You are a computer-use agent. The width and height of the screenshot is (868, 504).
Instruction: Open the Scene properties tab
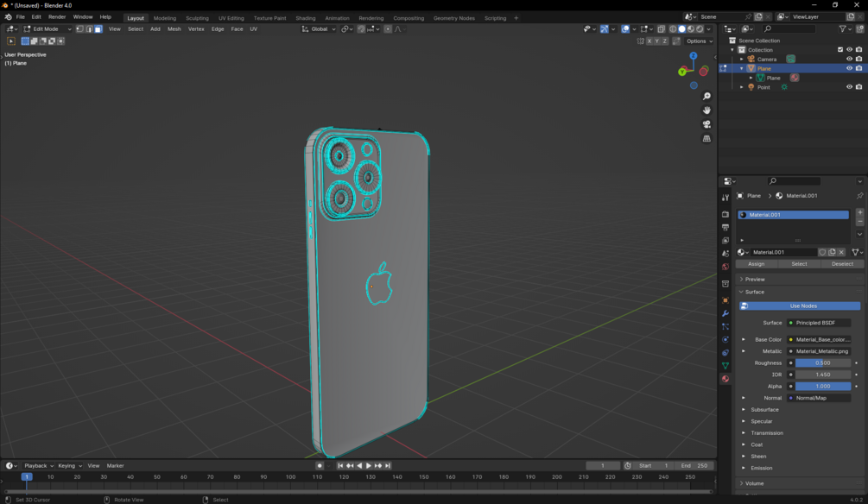click(x=725, y=254)
